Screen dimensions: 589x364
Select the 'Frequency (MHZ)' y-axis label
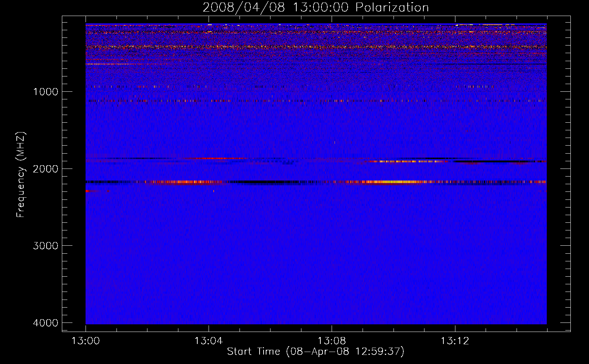click(21, 175)
